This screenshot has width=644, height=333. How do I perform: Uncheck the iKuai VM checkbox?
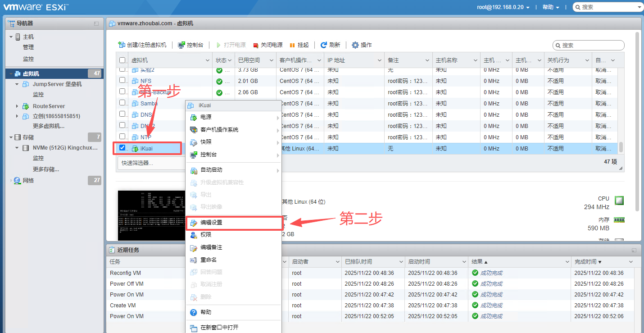tap(122, 148)
